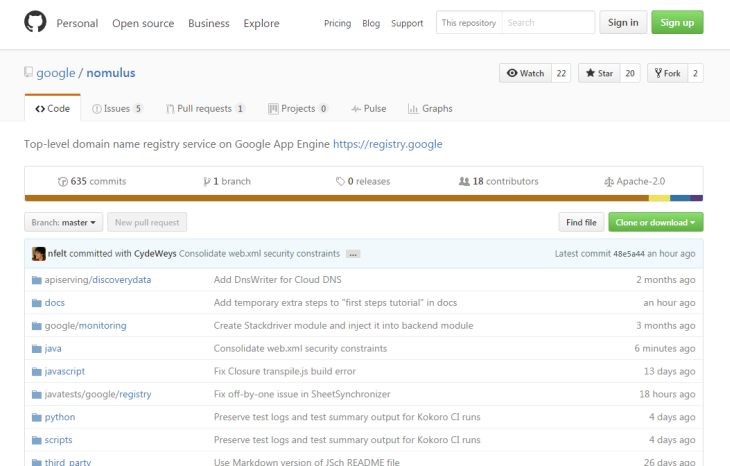
Task: Star the nomulus repository
Action: [x=599, y=73]
